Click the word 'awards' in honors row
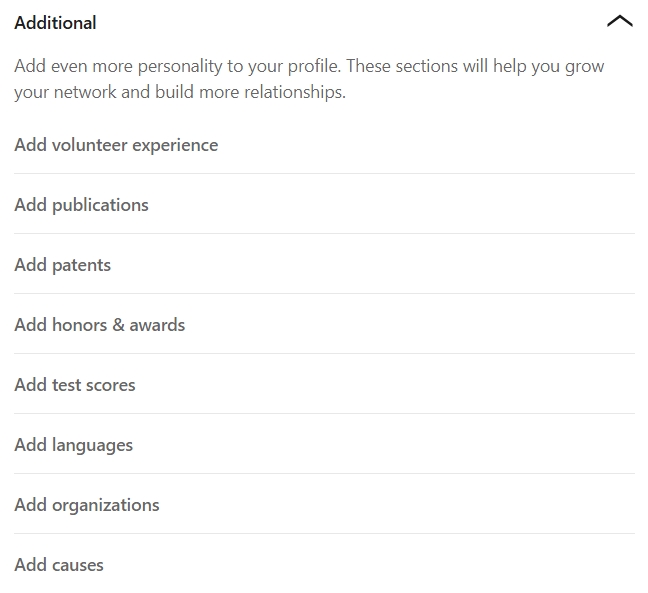This screenshot has height=593, width=648. point(157,325)
